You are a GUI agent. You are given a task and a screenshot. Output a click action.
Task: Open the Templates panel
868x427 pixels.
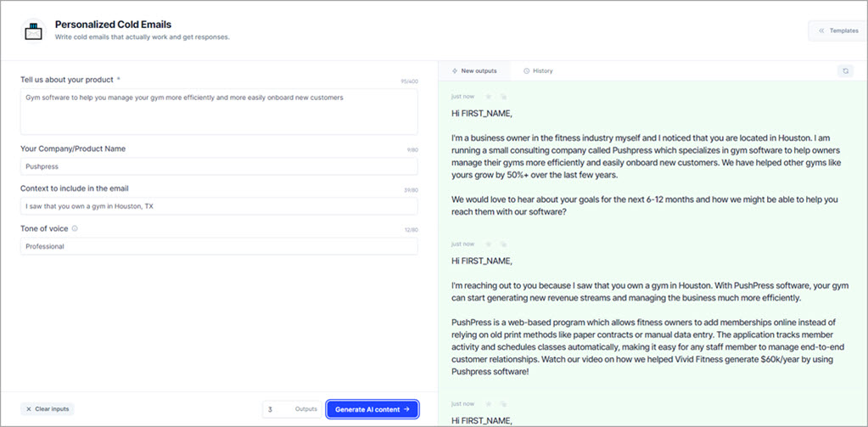[837, 31]
